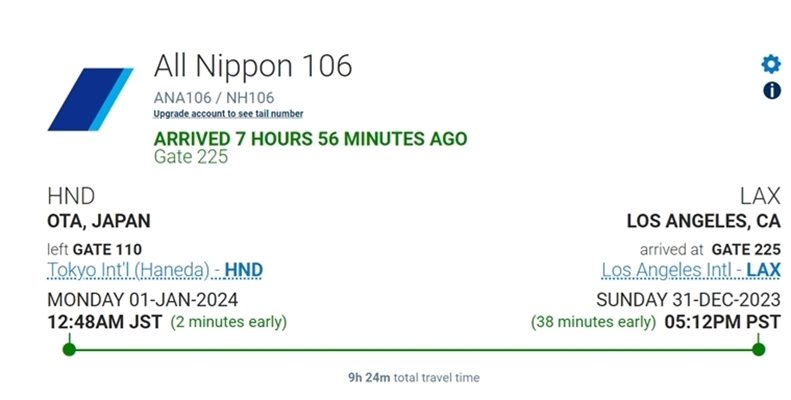Open the settings gear icon
The height and width of the screenshot is (400, 791).
click(x=770, y=65)
